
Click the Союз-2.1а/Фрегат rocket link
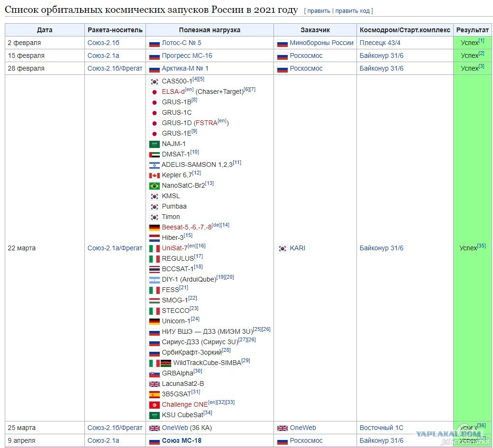coord(115,248)
